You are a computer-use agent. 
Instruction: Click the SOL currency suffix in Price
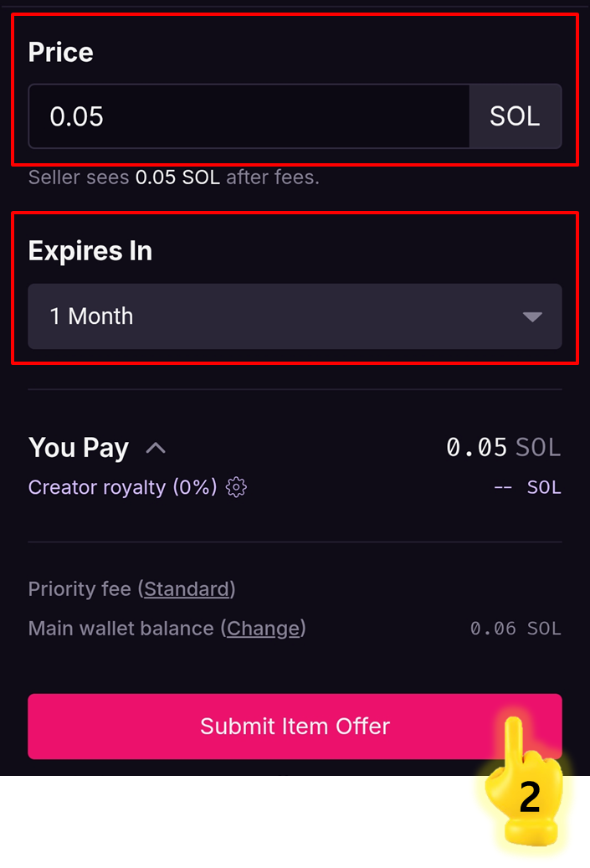515,116
